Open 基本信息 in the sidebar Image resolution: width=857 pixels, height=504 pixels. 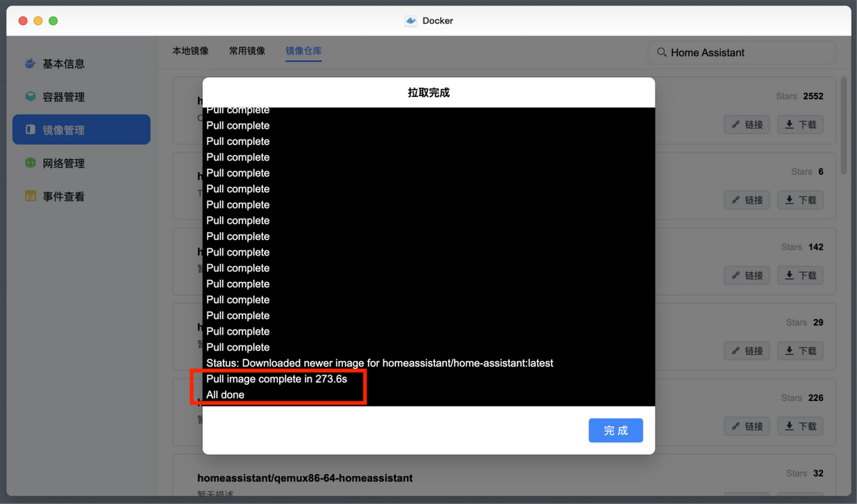(64, 64)
